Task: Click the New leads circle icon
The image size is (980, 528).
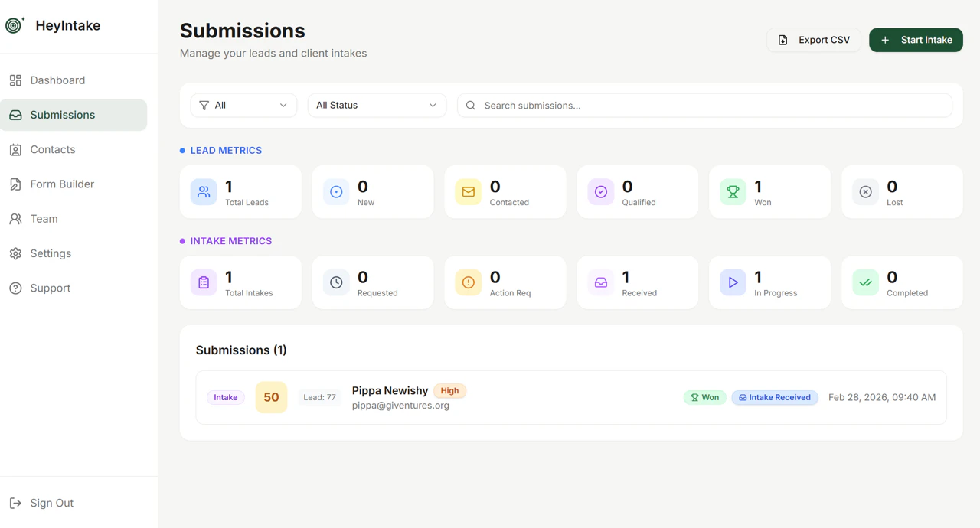Action: click(336, 192)
